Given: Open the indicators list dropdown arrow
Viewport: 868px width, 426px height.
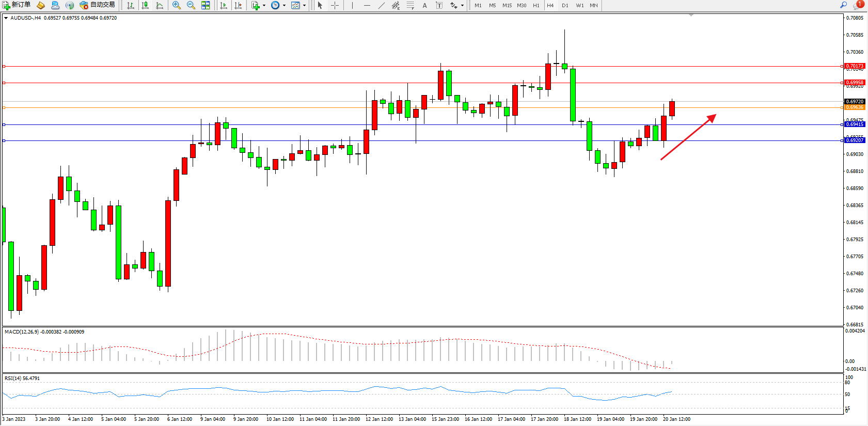Looking at the screenshot, I should 264,5.
